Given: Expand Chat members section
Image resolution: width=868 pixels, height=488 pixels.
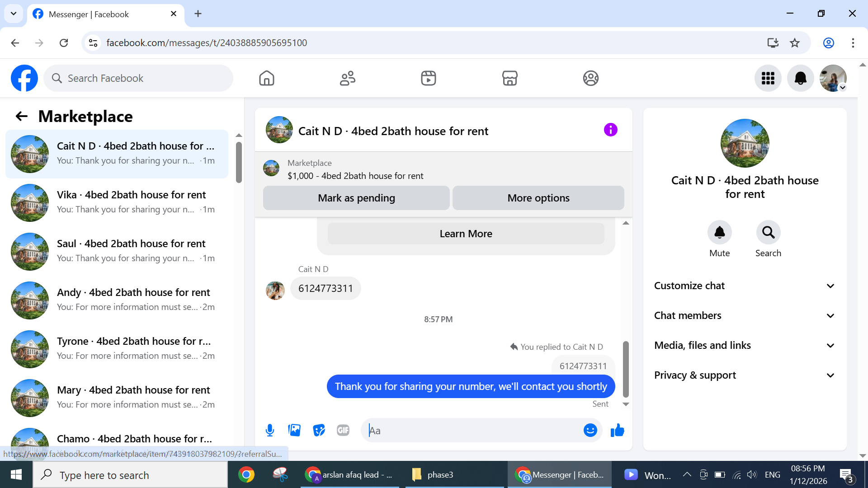Looking at the screenshot, I should coord(745,315).
